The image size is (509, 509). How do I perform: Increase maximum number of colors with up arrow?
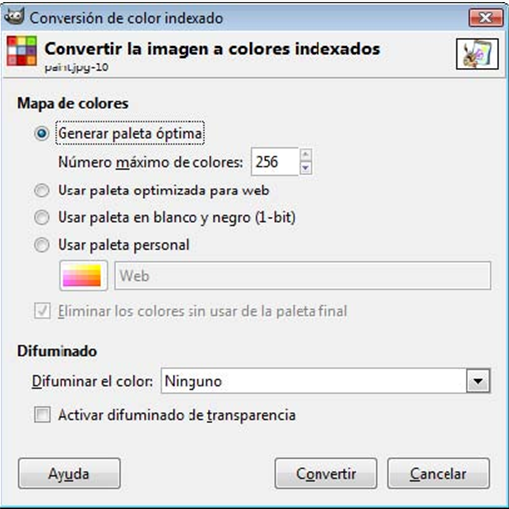[x=306, y=155]
